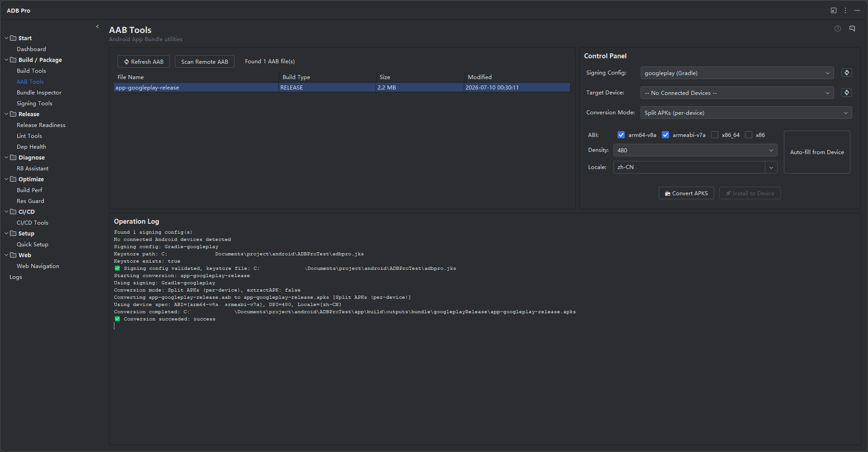This screenshot has width=868, height=452.
Task: Uncheck the arm64-v8a ABI checkbox
Action: click(621, 135)
